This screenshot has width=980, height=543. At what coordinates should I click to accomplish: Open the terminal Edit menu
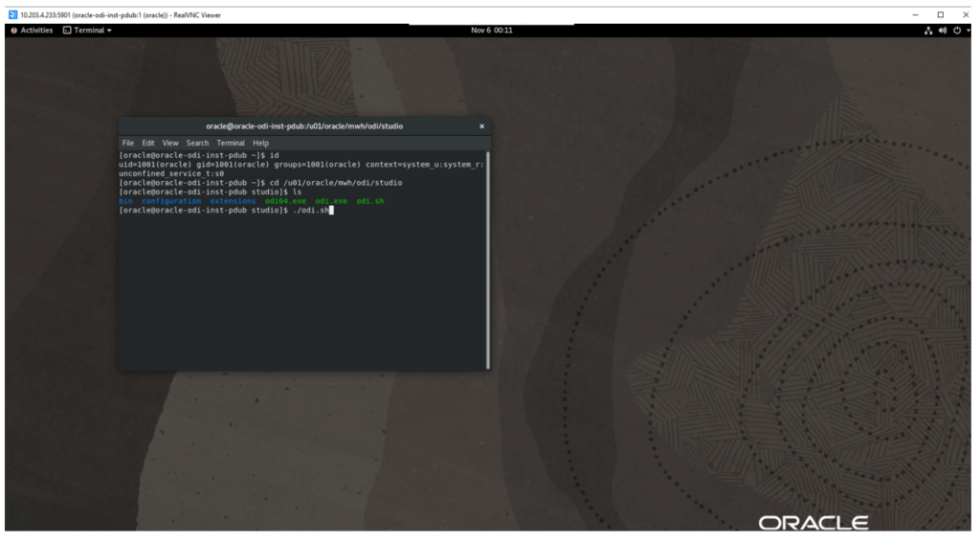[148, 143]
